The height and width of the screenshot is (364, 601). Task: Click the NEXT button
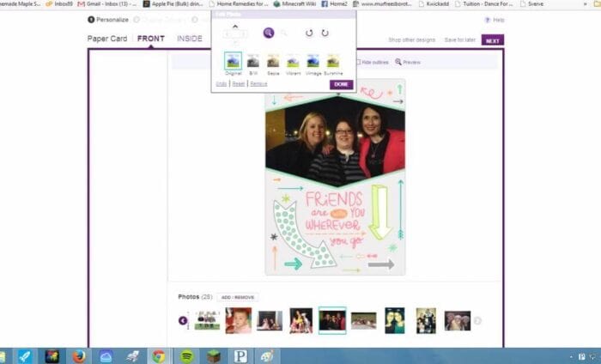tap(493, 40)
